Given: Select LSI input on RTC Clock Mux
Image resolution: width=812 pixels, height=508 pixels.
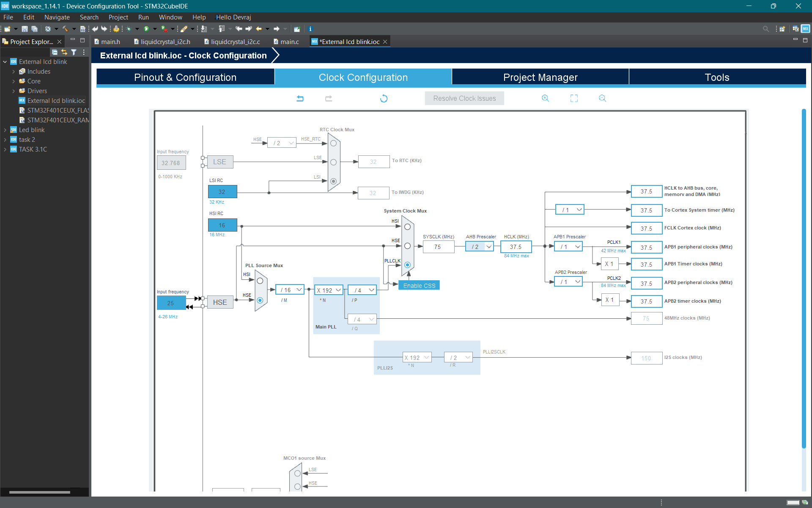Looking at the screenshot, I should 333,181.
